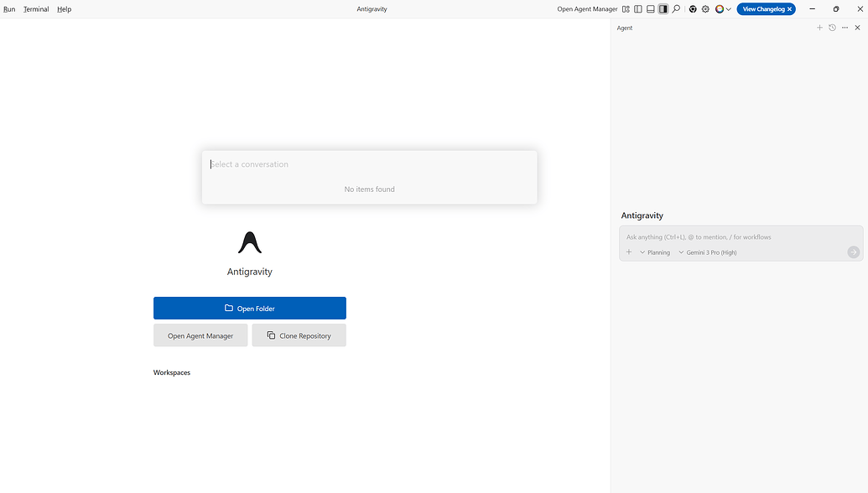868x493 pixels.
Task: Open conversation history clock icon
Action: (x=832, y=28)
